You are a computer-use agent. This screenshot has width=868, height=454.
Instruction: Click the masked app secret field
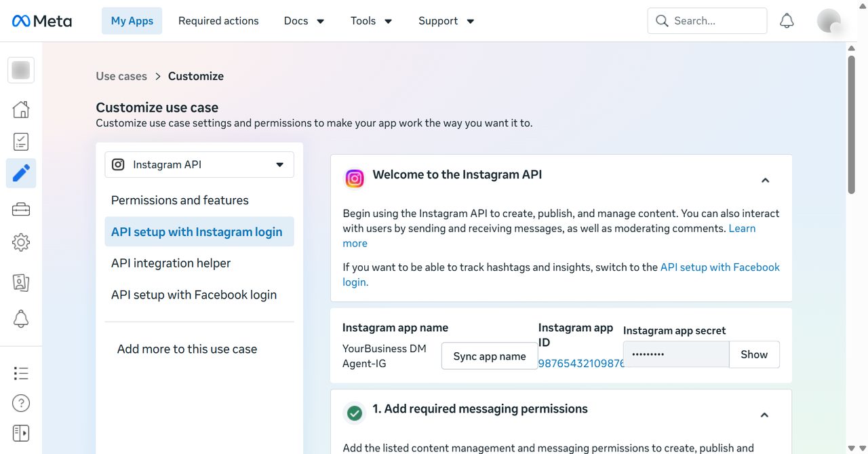coord(676,354)
